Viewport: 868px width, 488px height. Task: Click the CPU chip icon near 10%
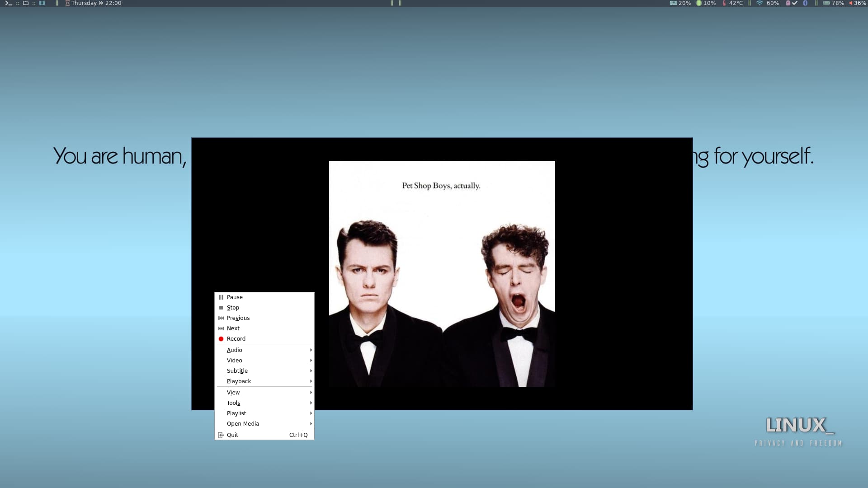click(699, 3)
